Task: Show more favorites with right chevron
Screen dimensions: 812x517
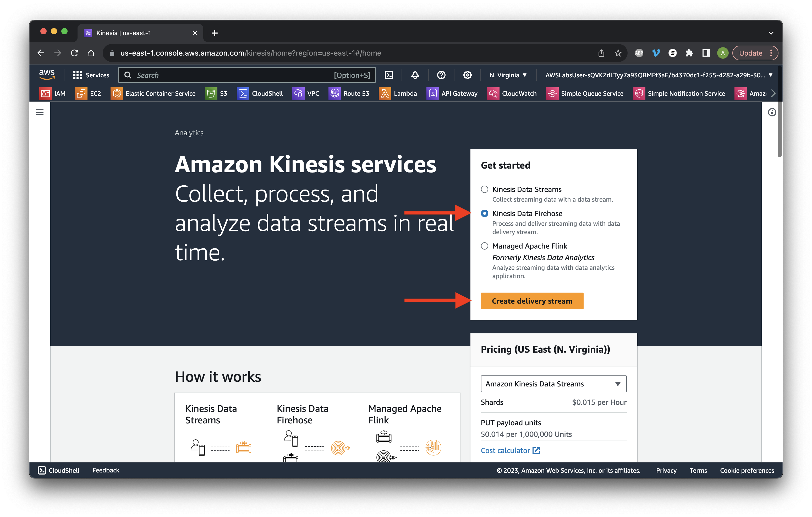Action: click(x=773, y=94)
